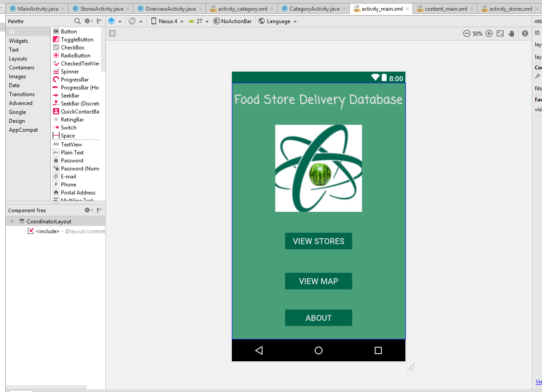Open the Nexus 4 device dropdown
Viewport: 542px width, 392px height.
tap(167, 21)
